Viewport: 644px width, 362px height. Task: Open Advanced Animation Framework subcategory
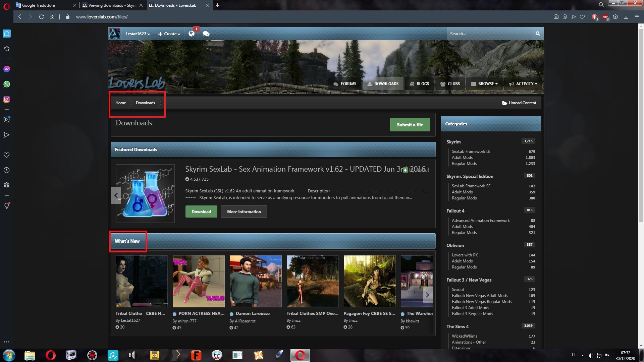[x=481, y=221]
